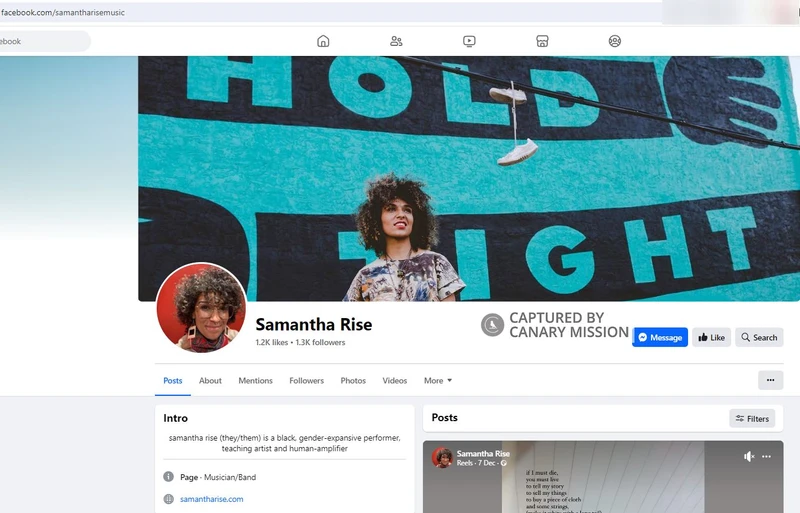Switch to the Mentions tab

pos(256,381)
